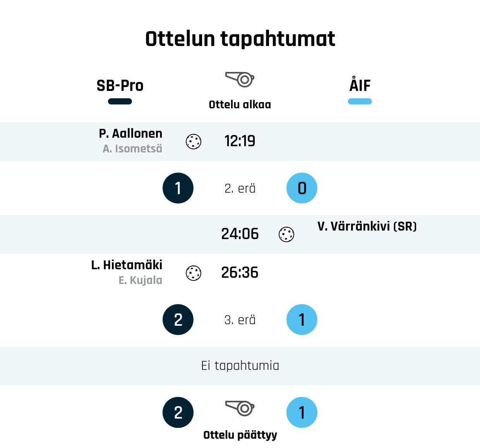Open player L. Hietamäki
The width and height of the screenshot is (480, 448).
(x=127, y=265)
